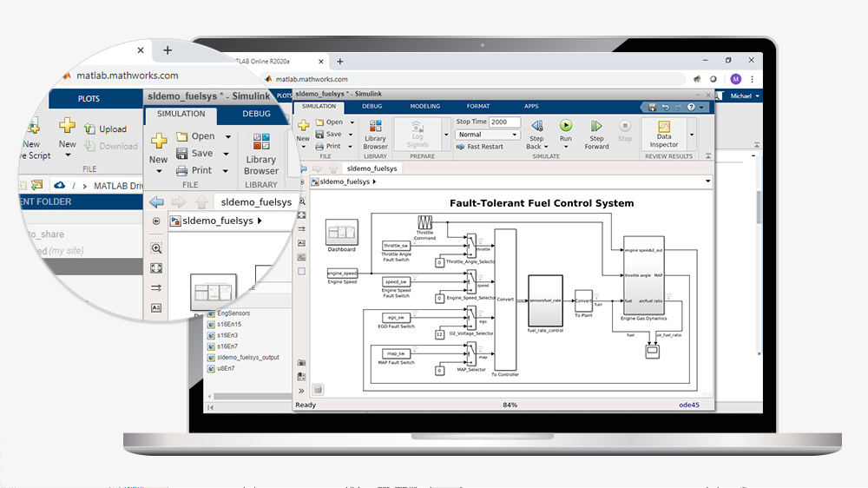Click Fast Restart in the Simulate section
The image size is (868, 488).
(479, 147)
